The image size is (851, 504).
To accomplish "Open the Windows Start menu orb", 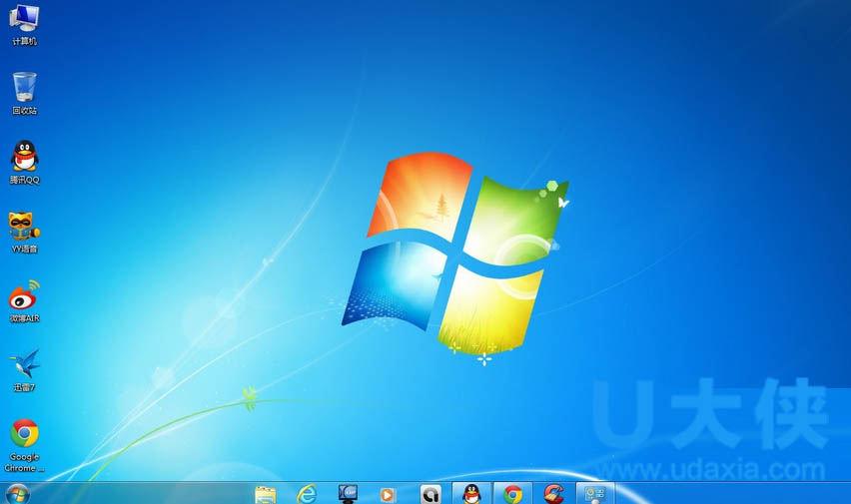I will pos(17,494).
